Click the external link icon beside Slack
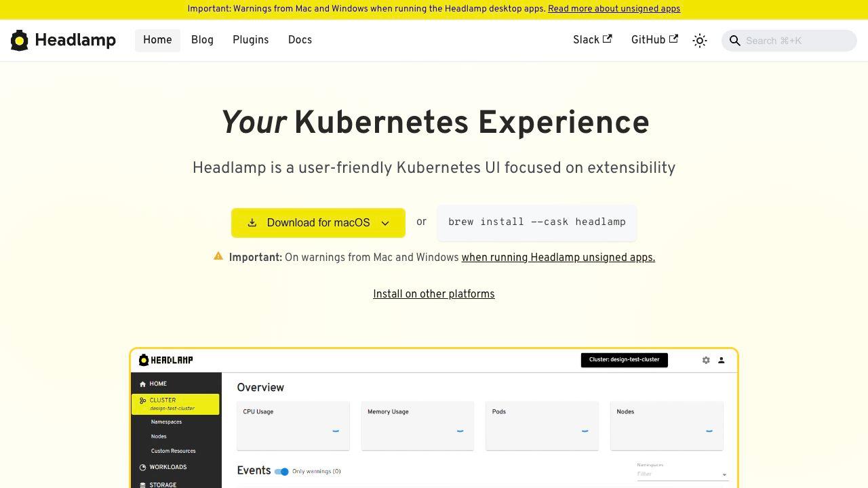This screenshot has height=488, width=868. [x=608, y=39]
